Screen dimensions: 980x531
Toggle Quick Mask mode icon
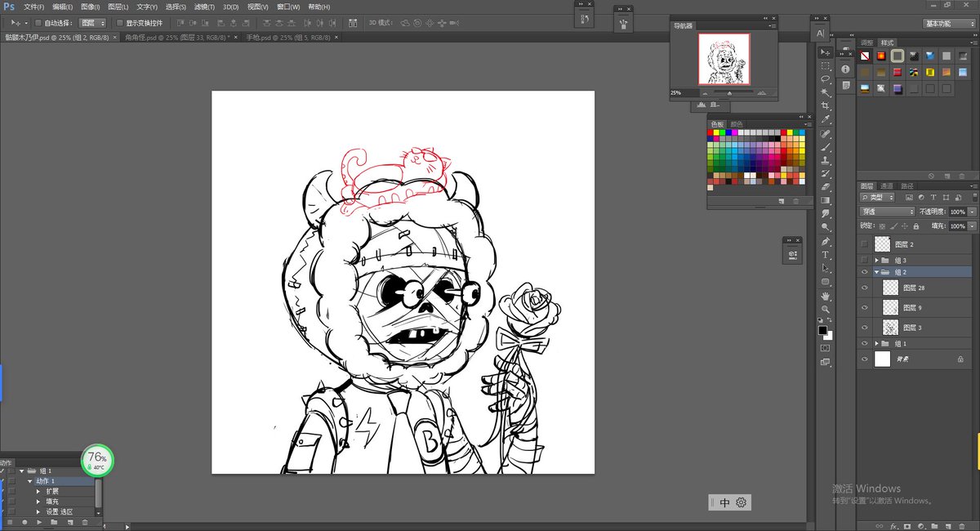pos(826,349)
